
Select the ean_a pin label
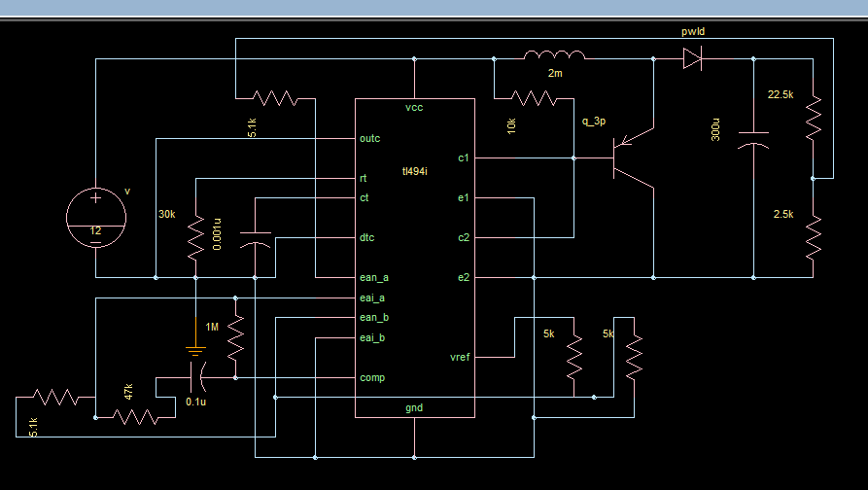[374, 277]
